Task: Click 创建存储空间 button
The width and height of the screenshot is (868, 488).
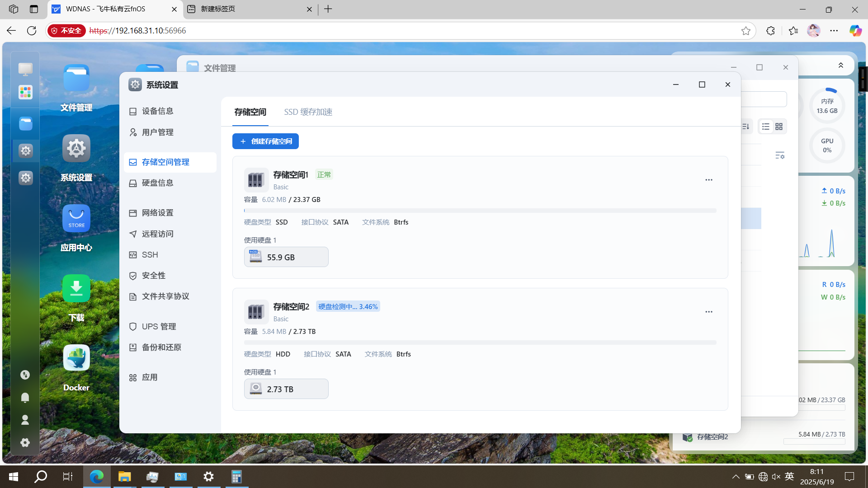Action: [x=265, y=141]
